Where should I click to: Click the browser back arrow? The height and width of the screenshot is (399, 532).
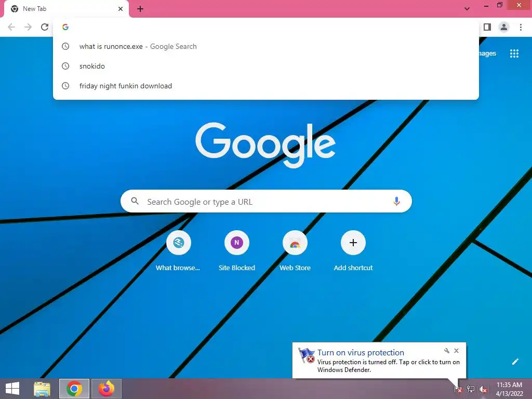(x=11, y=27)
